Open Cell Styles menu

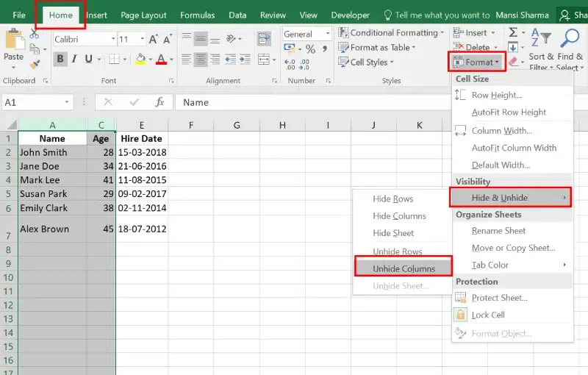pos(365,62)
